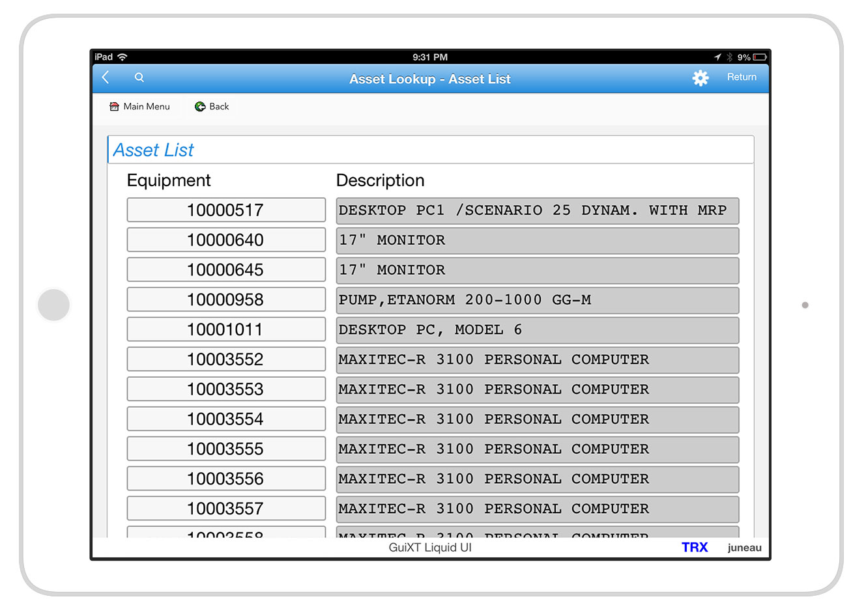866x616 pixels.
Task: Tap juneau label in the footer
Action: coord(744,548)
